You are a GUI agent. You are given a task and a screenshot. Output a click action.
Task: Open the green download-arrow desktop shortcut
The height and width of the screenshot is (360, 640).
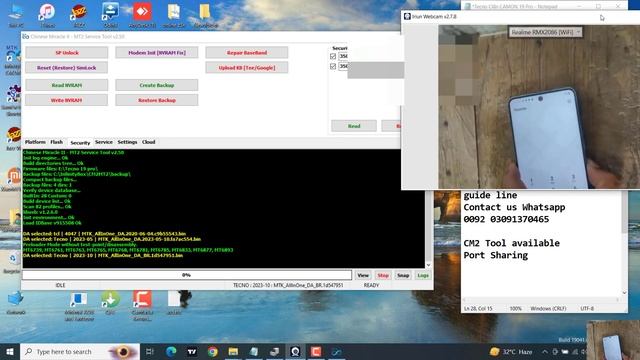[110, 303]
